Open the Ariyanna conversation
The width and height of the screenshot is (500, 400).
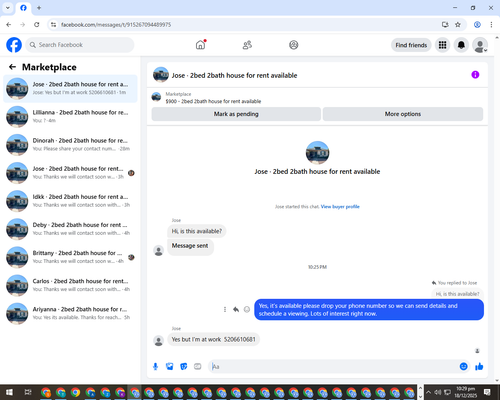click(x=70, y=313)
